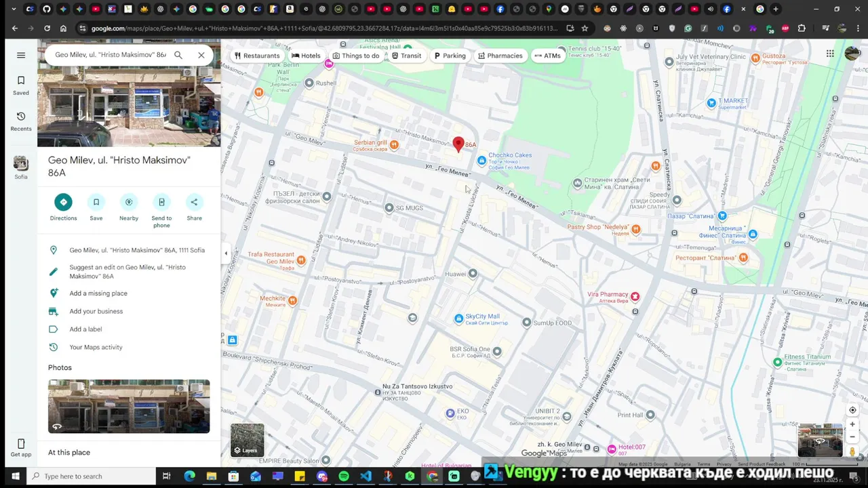Filter map by Pharmacies chip
868x488 pixels.
point(500,56)
